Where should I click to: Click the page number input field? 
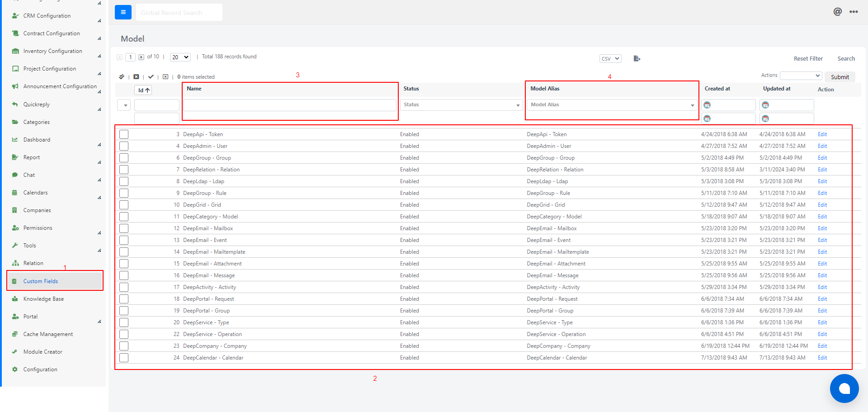[130, 57]
